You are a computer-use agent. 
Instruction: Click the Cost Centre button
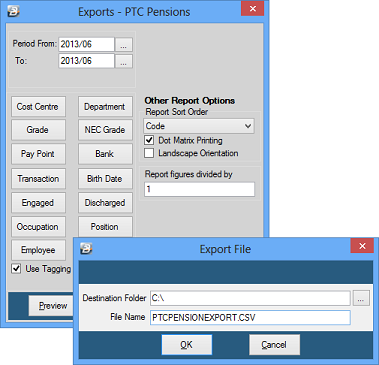(x=38, y=107)
